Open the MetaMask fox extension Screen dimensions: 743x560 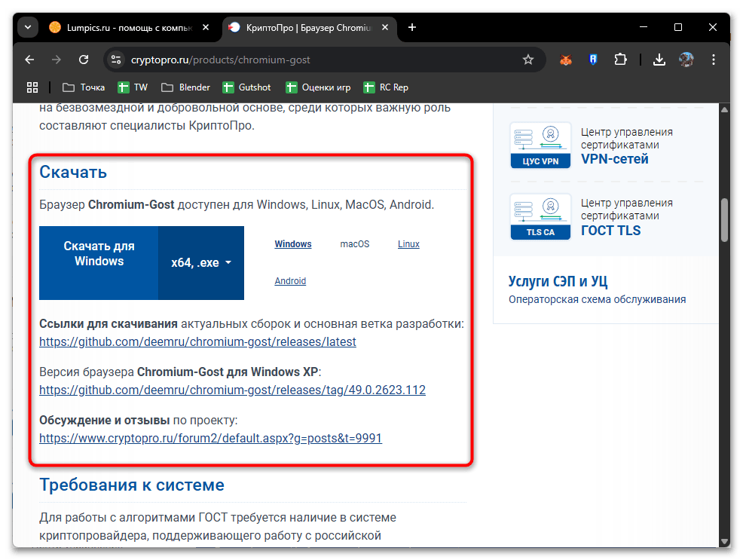point(566,60)
